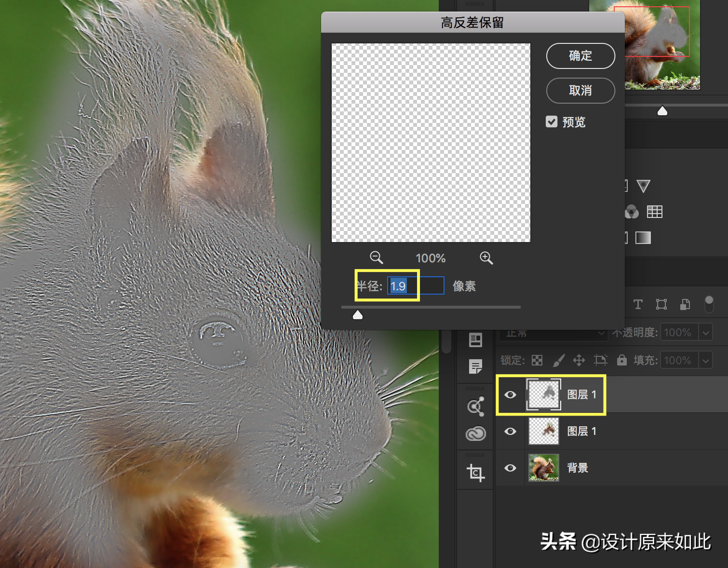
Task: Lock image pixels brush icon
Action: coord(559,360)
